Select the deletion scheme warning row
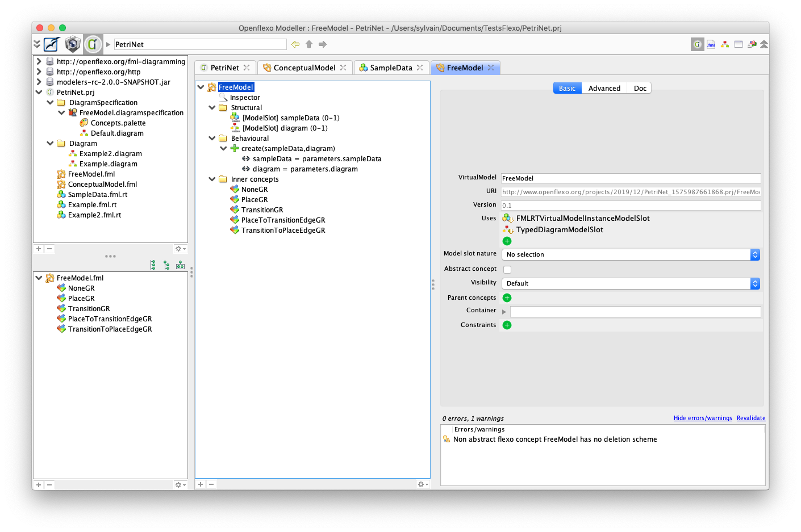 coord(603,439)
